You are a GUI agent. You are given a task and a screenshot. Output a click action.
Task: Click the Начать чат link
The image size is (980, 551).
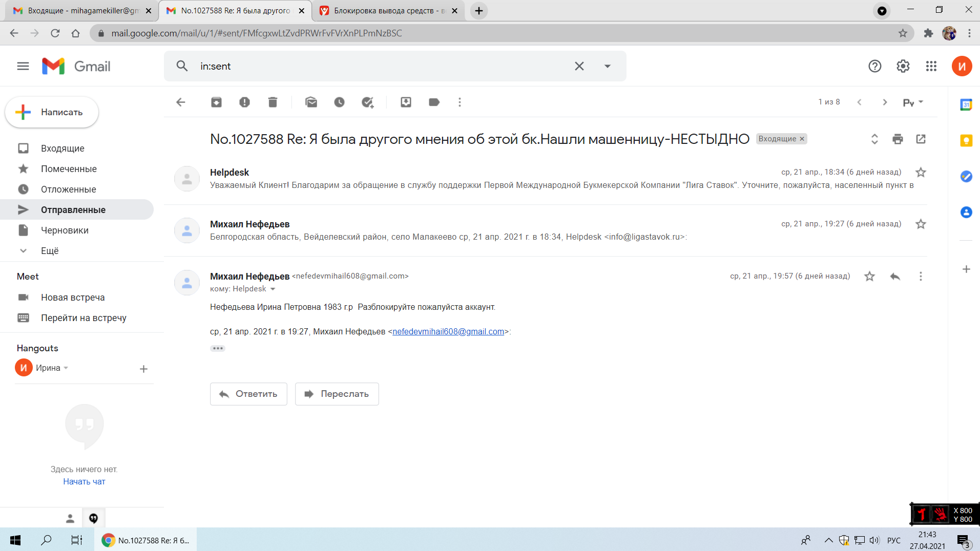coord(84,481)
